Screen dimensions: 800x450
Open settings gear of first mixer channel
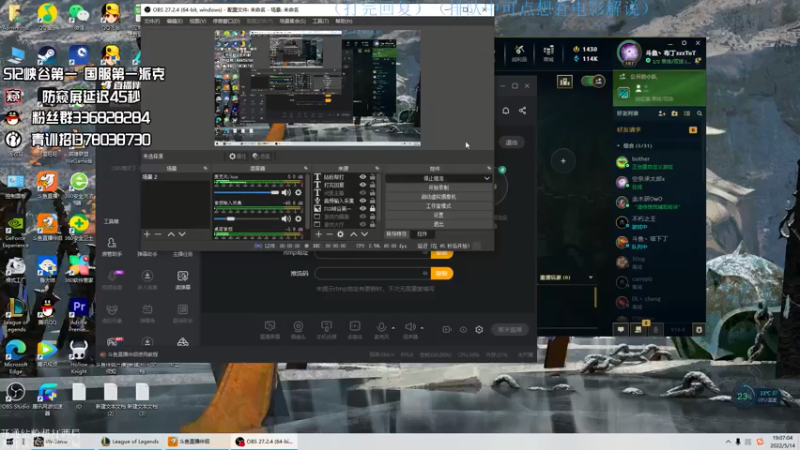298,192
